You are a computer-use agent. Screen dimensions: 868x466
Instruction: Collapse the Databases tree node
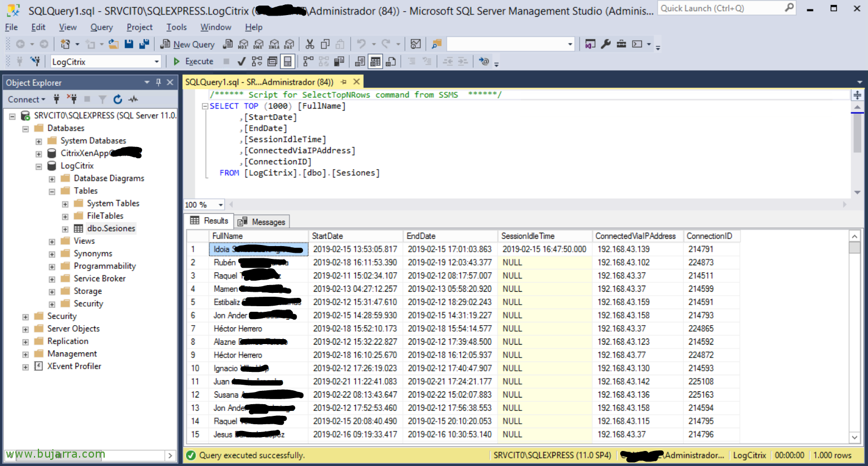click(25, 129)
